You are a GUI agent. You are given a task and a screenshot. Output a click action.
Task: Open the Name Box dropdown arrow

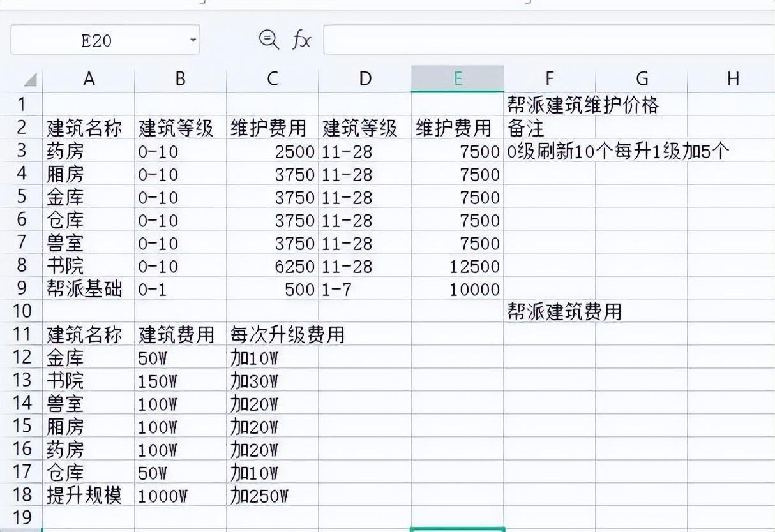point(193,41)
